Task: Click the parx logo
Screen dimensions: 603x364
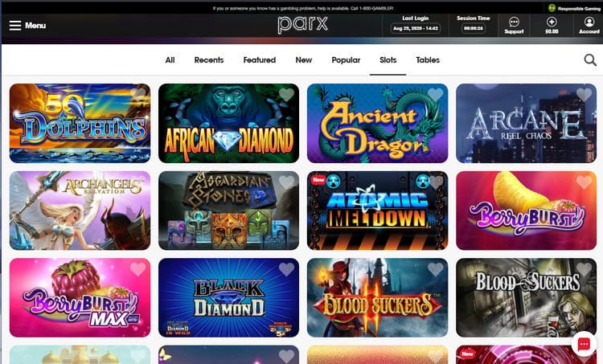Action: (x=302, y=25)
